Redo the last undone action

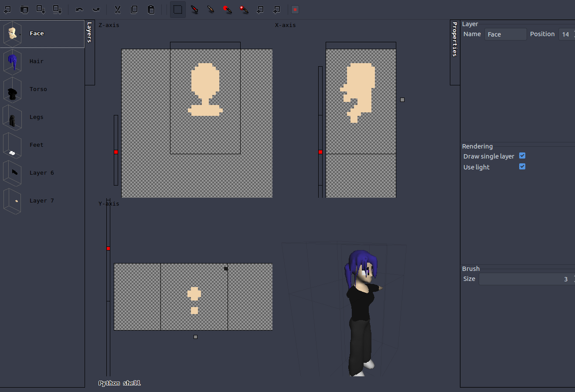coord(96,10)
